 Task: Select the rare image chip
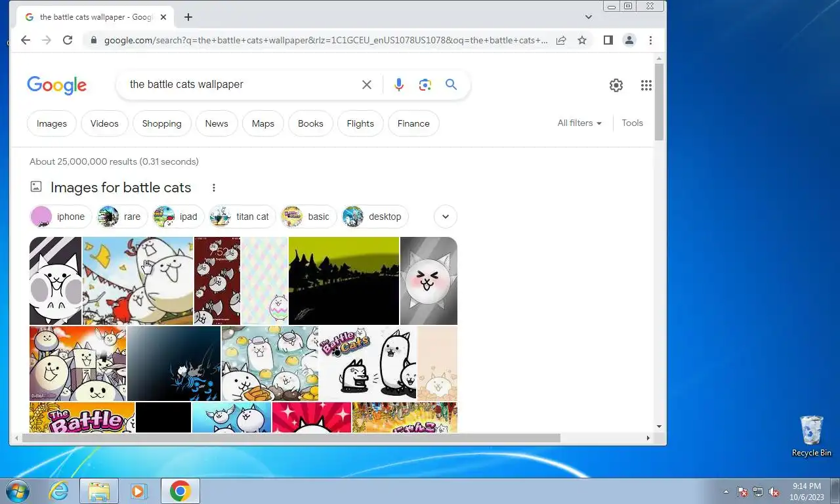pyautogui.click(x=121, y=217)
